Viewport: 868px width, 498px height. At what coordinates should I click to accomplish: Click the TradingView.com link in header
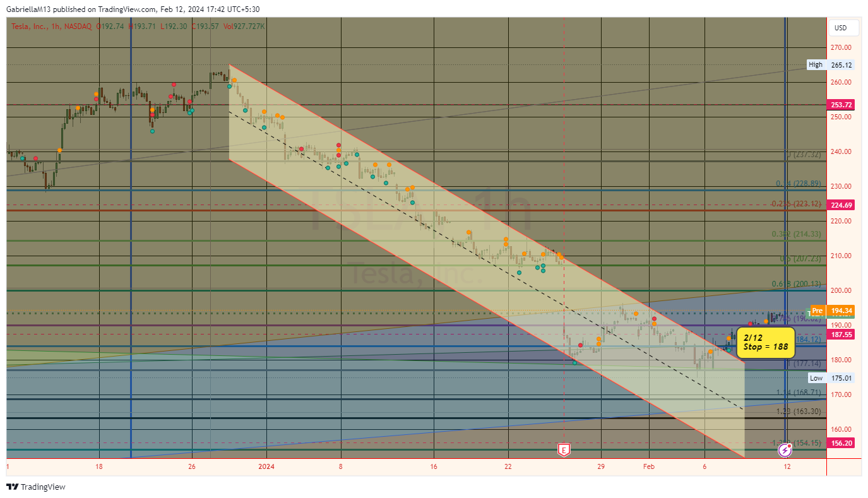click(x=127, y=9)
